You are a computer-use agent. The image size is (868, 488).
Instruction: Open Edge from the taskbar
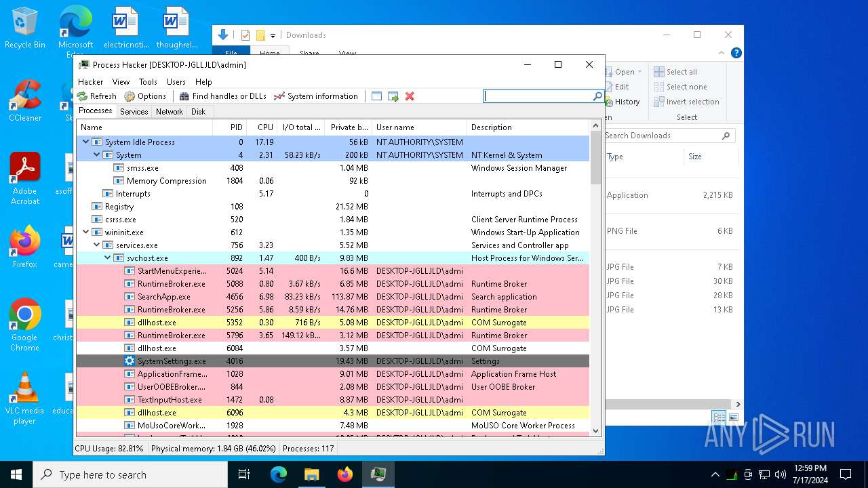click(279, 474)
